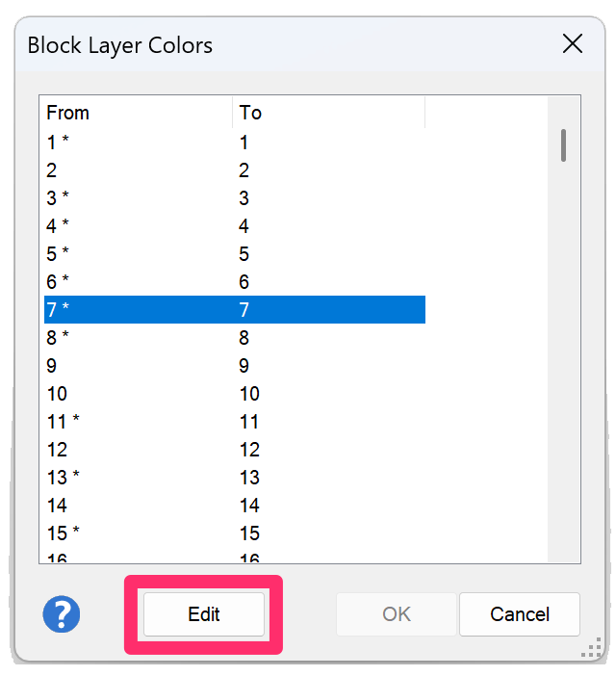This screenshot has width=616, height=676.
Task: Click the Edit button
Action: coord(204,614)
